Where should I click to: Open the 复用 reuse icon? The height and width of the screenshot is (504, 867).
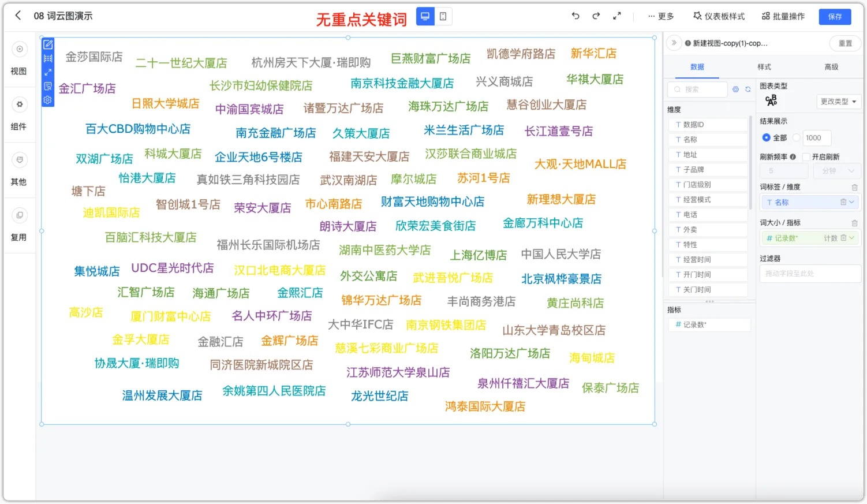click(20, 215)
